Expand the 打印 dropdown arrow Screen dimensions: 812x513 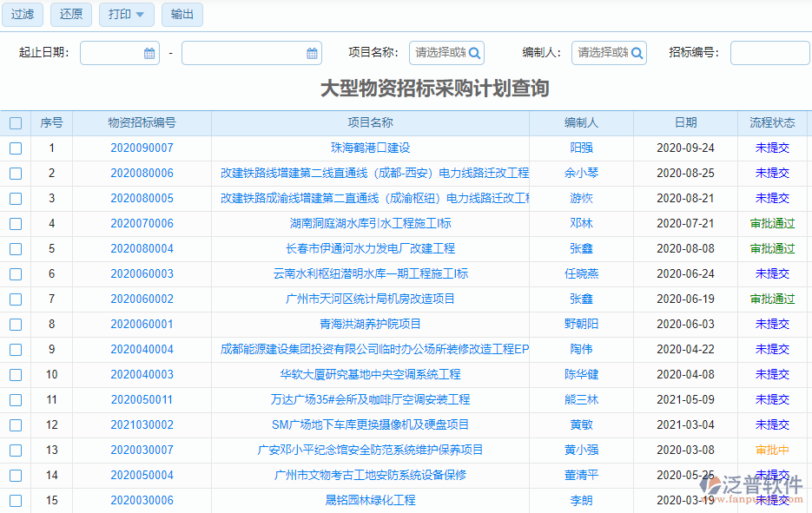(138, 15)
